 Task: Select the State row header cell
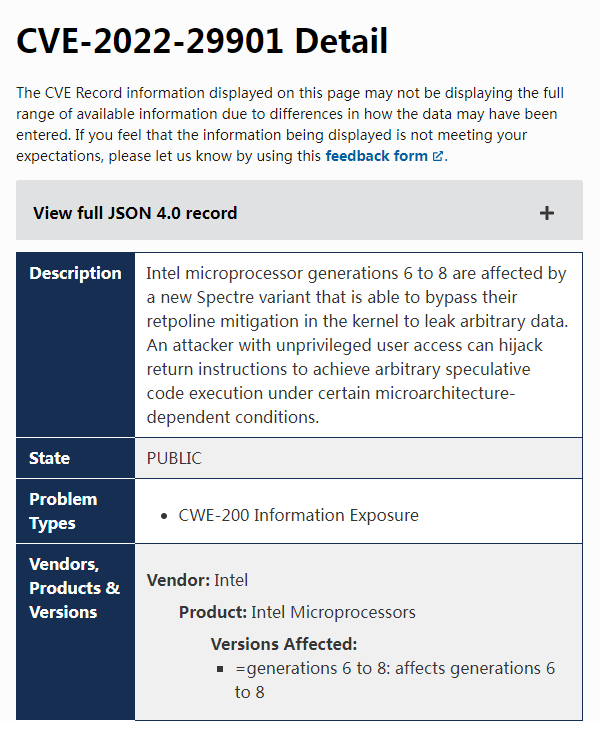(x=75, y=458)
